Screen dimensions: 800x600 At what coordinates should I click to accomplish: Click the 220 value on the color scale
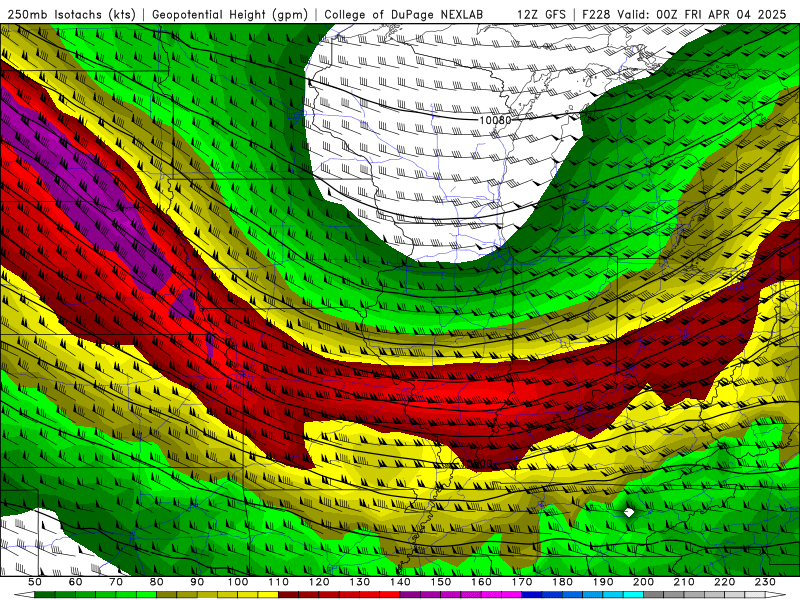click(x=725, y=582)
